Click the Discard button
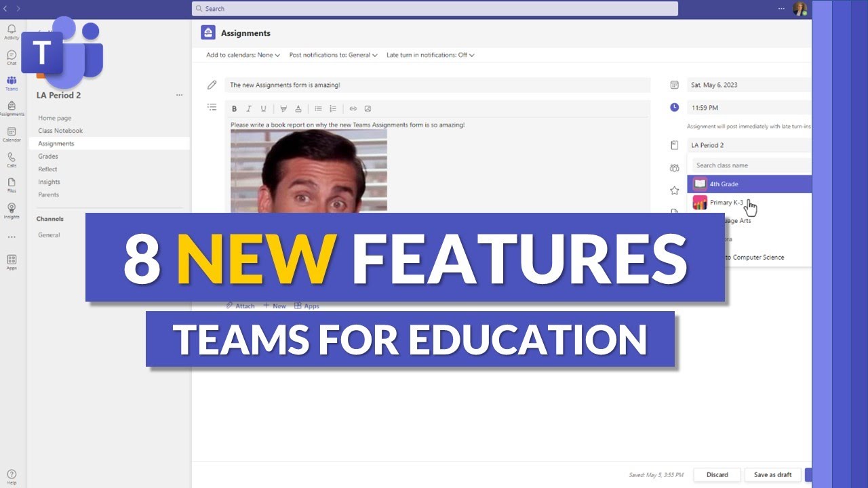Image resolution: width=868 pixels, height=488 pixels. [717, 474]
